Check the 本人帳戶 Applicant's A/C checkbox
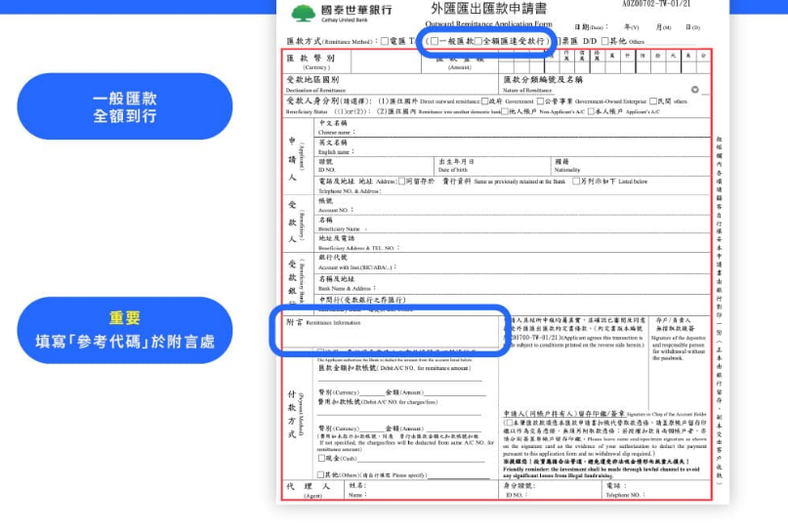Viewport: 788px width, 532px height. [x=591, y=111]
